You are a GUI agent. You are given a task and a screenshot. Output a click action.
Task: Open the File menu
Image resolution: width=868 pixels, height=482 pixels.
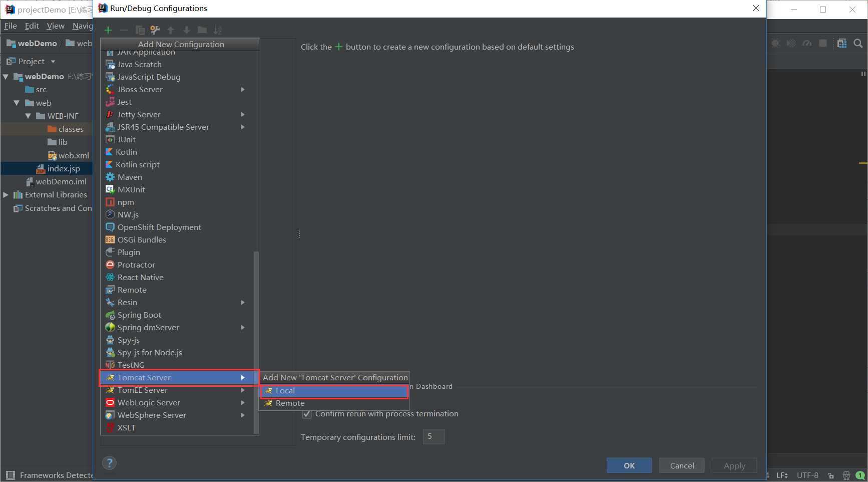11,26
